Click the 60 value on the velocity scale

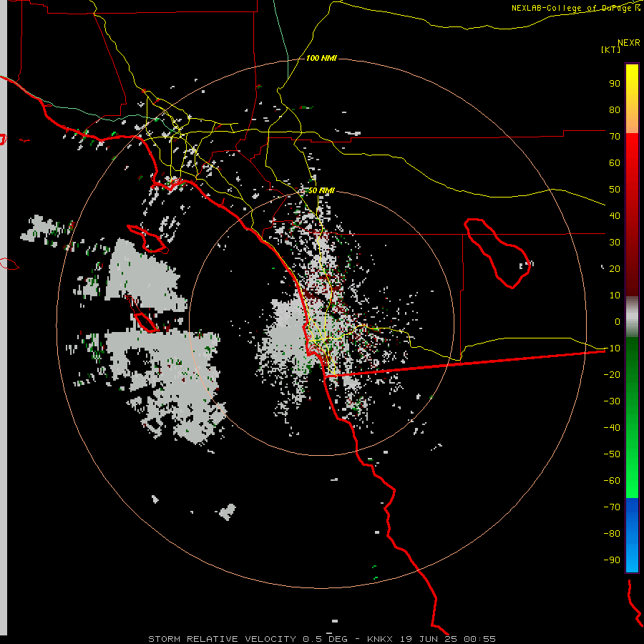coord(615,162)
